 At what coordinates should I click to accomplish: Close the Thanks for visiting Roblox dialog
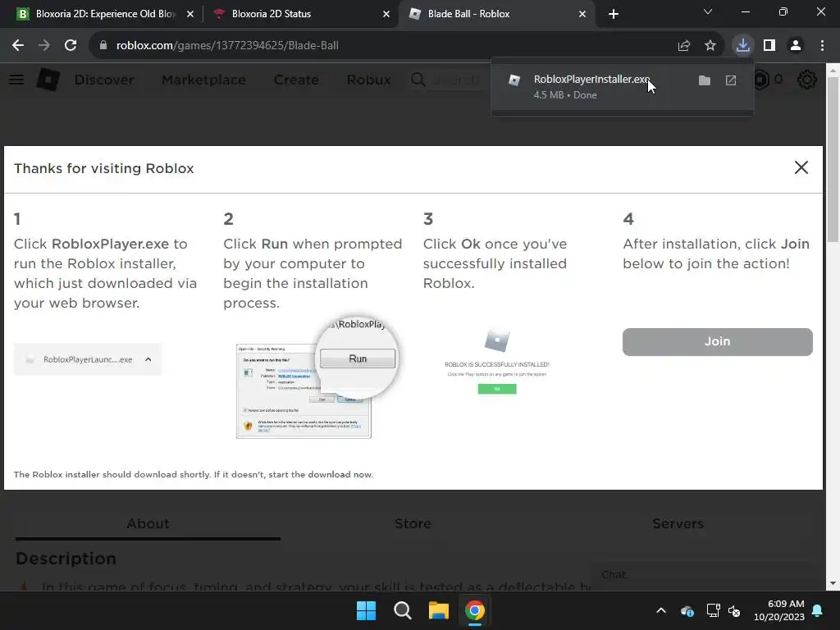801,167
